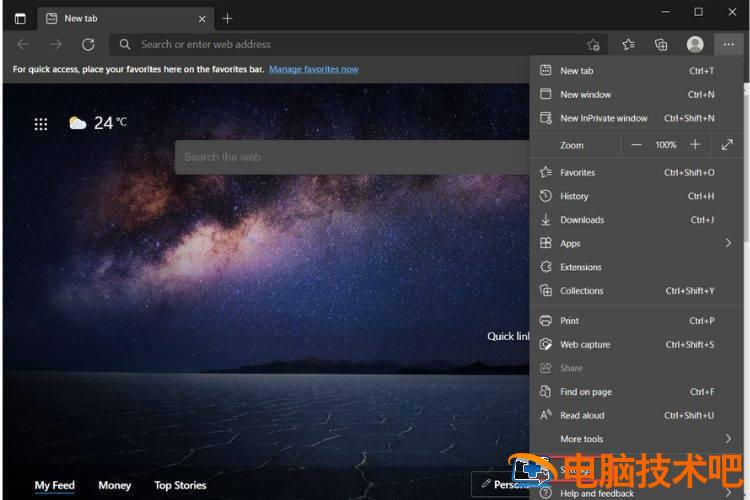The width and height of the screenshot is (750, 500).
Task: Go back with the back arrow
Action: (x=23, y=44)
